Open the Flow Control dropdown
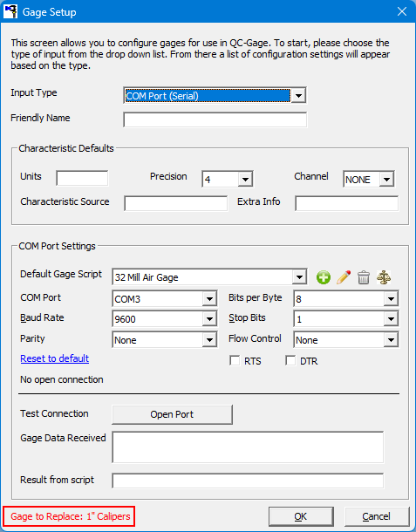The image size is (416, 532). click(346, 339)
